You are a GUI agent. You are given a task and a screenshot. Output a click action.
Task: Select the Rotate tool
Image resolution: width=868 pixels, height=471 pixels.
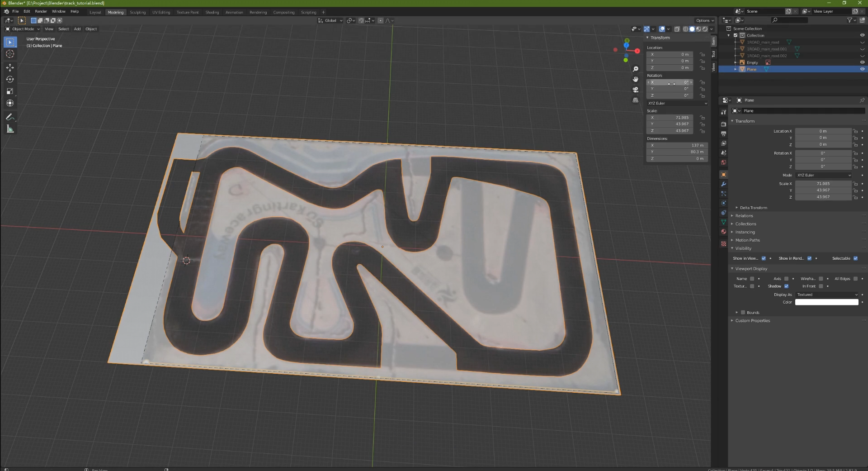click(x=10, y=79)
